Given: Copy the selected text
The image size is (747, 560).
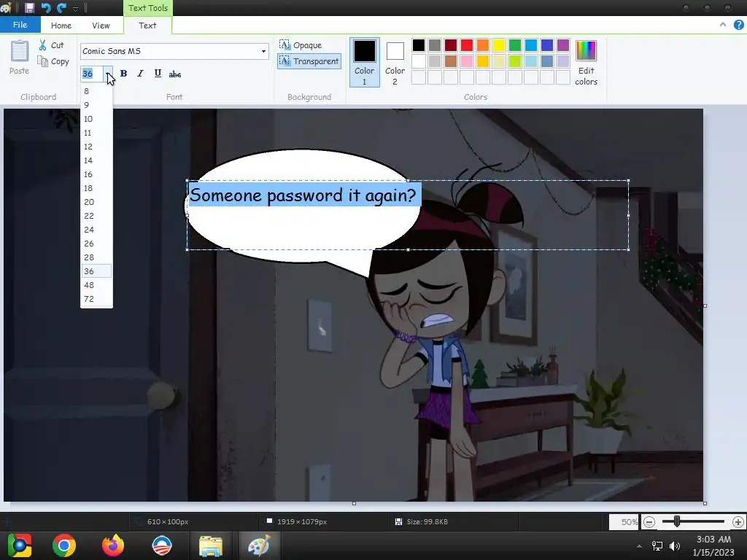Looking at the screenshot, I should tap(53, 61).
